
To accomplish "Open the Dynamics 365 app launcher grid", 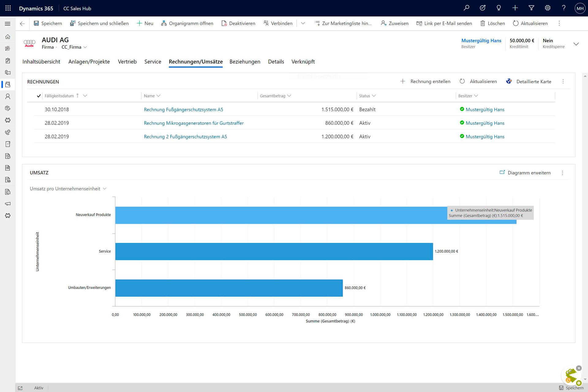I will [8, 8].
